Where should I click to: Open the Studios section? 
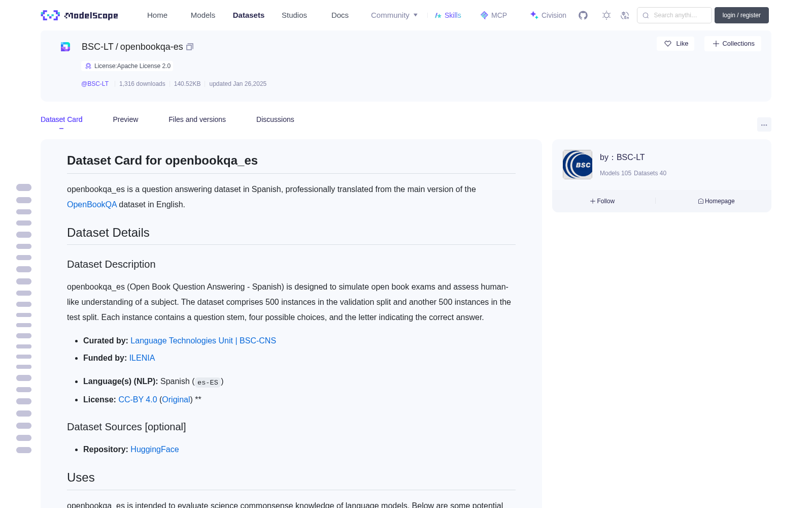tap(294, 15)
